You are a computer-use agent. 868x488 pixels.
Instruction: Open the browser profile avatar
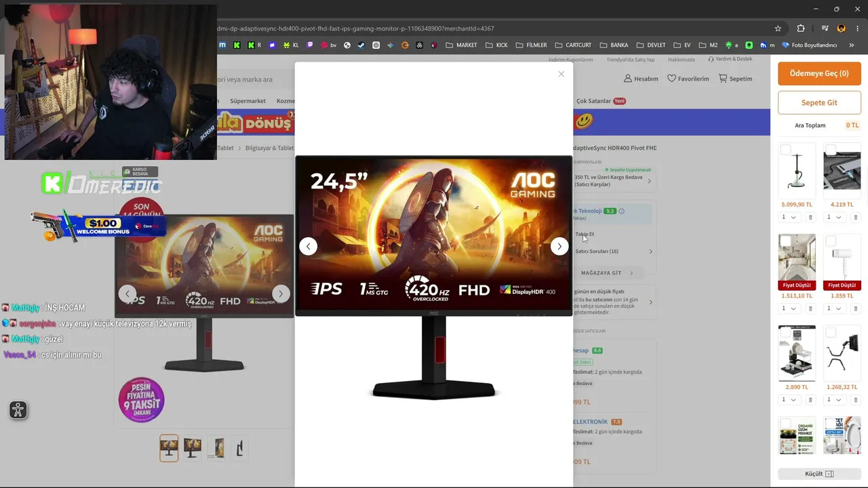point(842,28)
